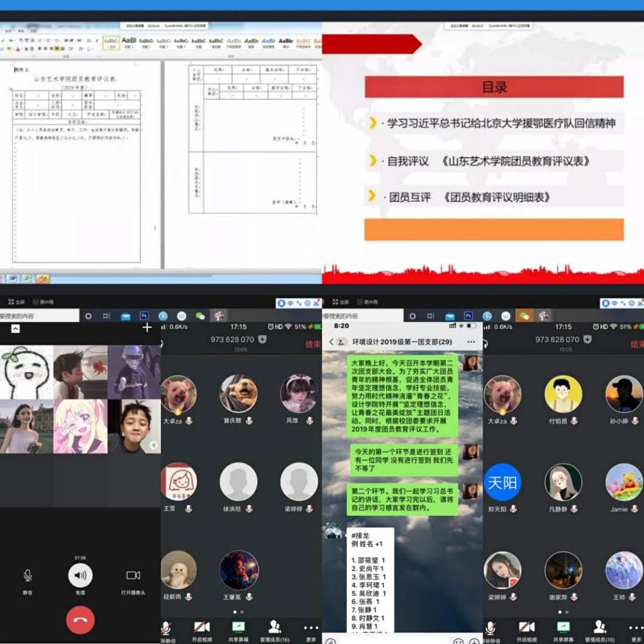This screenshot has height=644, width=644.
Task: Open the orange-highlighted WeChat taskbar icon
Action: (x=525, y=315)
